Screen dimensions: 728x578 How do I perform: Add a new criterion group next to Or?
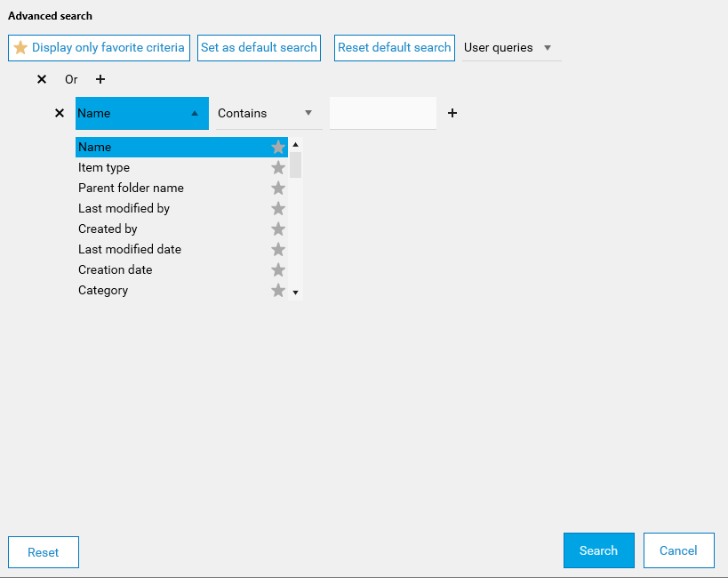100,79
